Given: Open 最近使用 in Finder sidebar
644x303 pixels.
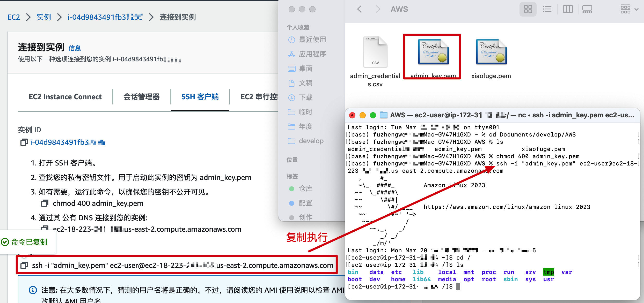Looking at the screenshot, I should click(x=307, y=40).
